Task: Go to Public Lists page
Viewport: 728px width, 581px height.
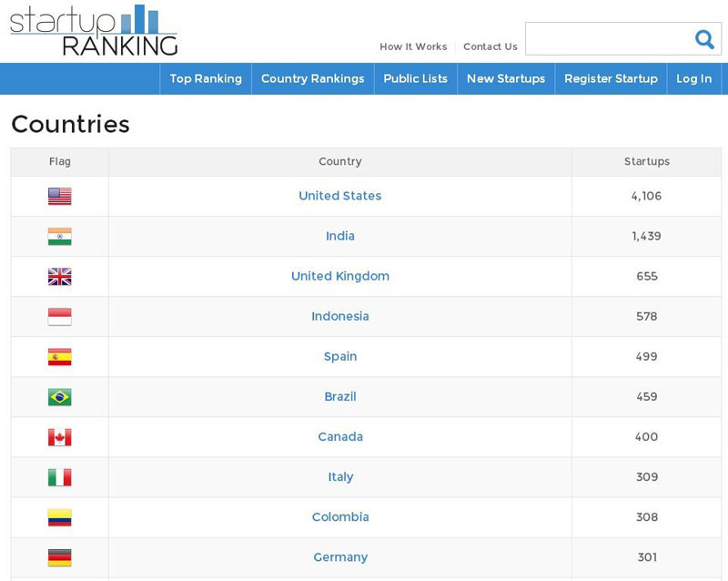Action: click(416, 78)
